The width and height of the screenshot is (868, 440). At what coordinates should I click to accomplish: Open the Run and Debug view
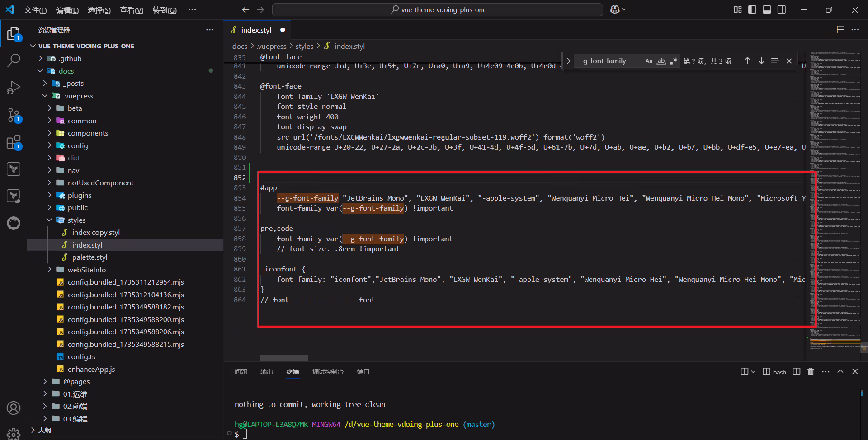click(x=14, y=87)
